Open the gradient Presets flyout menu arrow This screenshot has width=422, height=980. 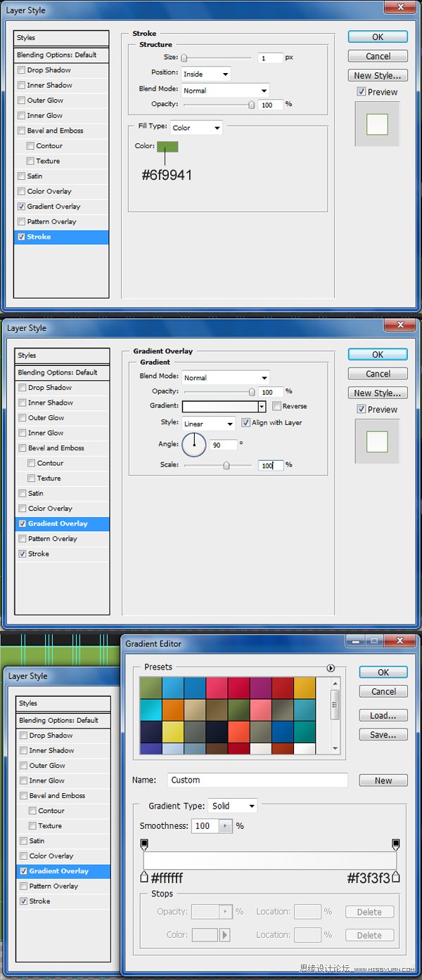[331, 668]
